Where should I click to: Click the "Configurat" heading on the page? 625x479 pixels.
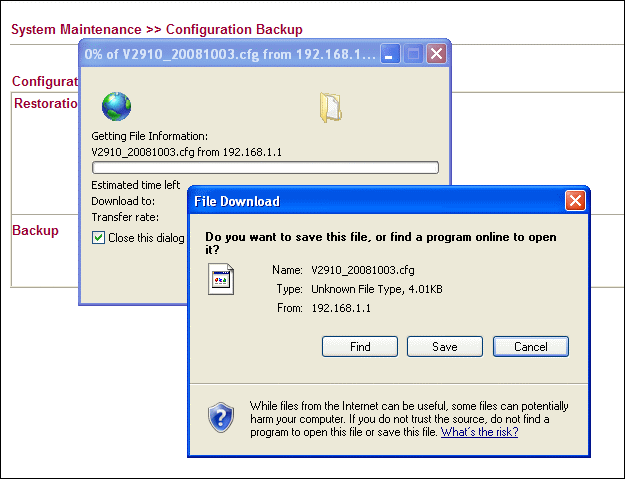[x=45, y=81]
